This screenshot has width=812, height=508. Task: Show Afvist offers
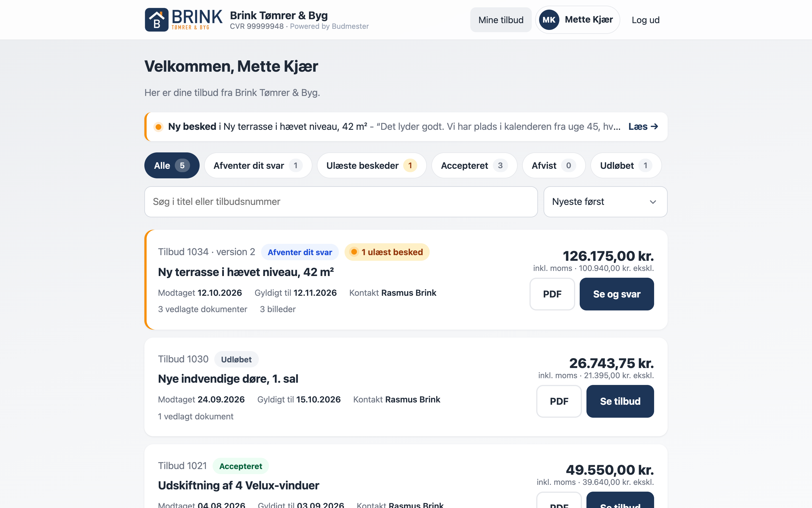tap(554, 165)
